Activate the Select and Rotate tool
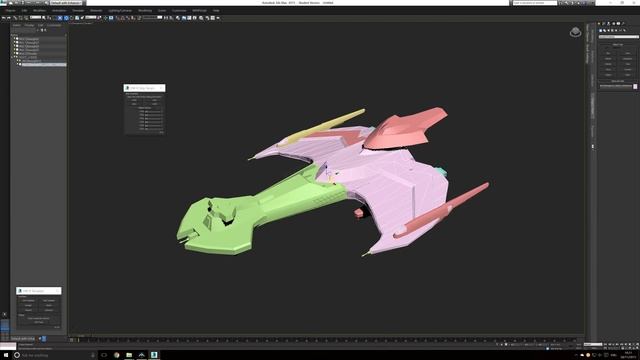This screenshot has width=640, height=360. pos(71,18)
